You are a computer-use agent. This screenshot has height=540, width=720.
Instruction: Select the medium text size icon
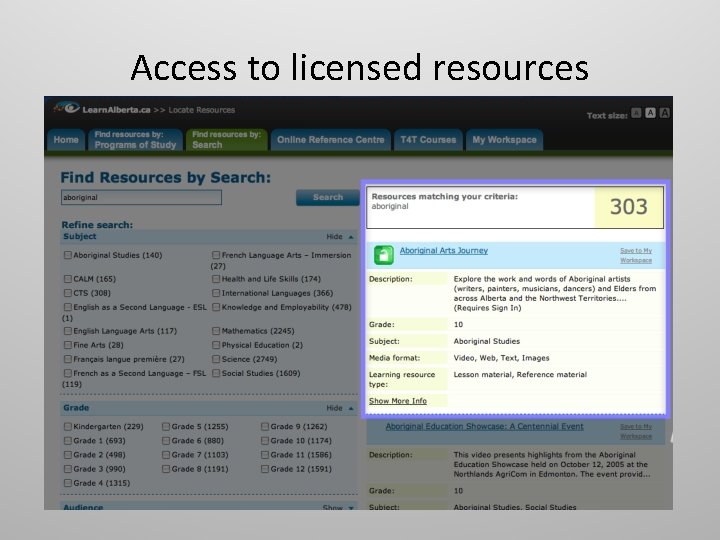[x=650, y=113]
